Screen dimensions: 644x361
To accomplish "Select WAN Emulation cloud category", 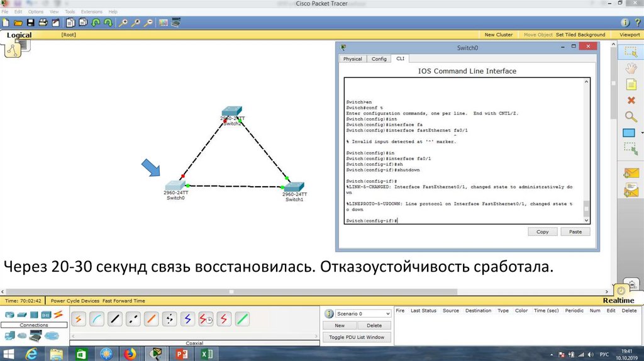I will click(22, 336).
